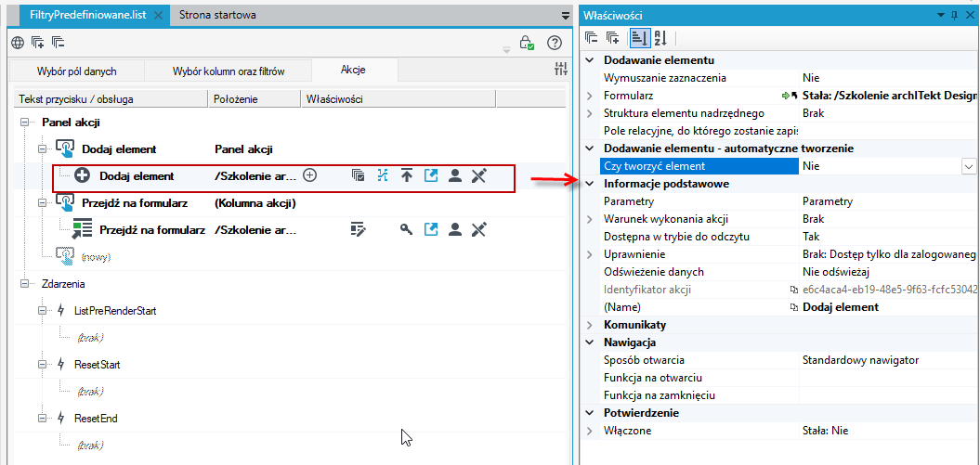Click the upward arrow icon in the Dodaj element row
The width and height of the screenshot is (980, 465).
[407, 176]
